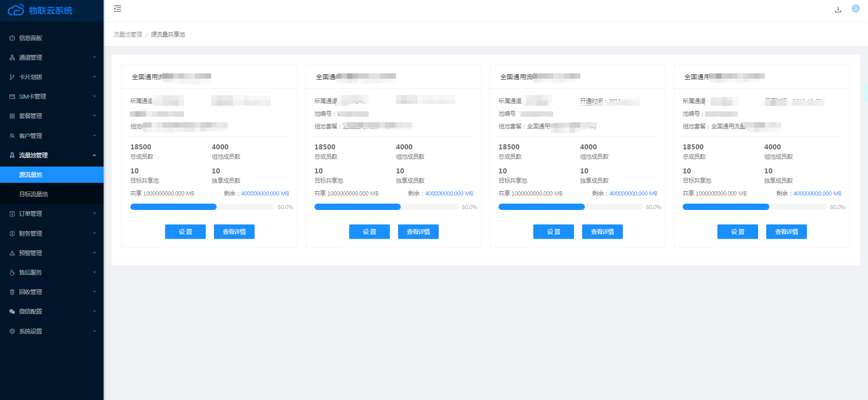
Task: Expand the 卡片划拨 menu chevron
Action: tap(95, 77)
